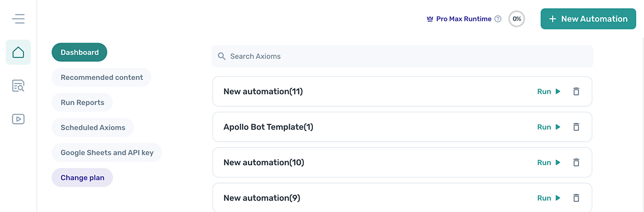Run New automation(10)

point(549,163)
